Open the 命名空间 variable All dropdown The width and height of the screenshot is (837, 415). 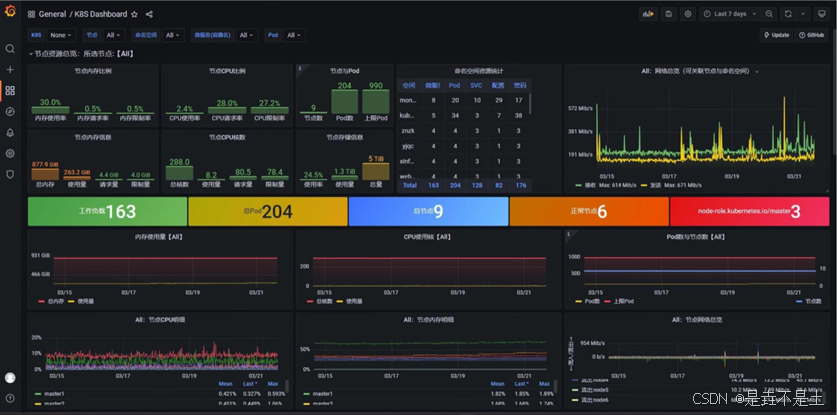pos(173,35)
